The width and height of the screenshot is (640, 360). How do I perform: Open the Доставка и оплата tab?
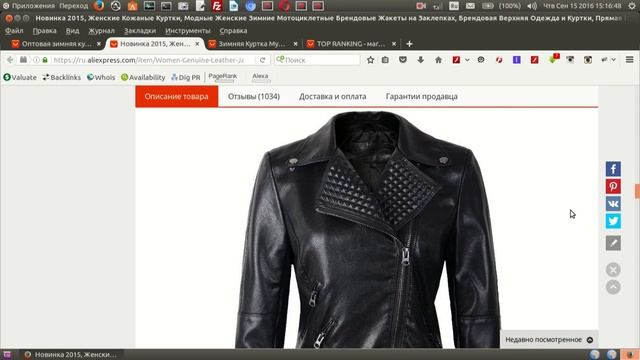[332, 97]
